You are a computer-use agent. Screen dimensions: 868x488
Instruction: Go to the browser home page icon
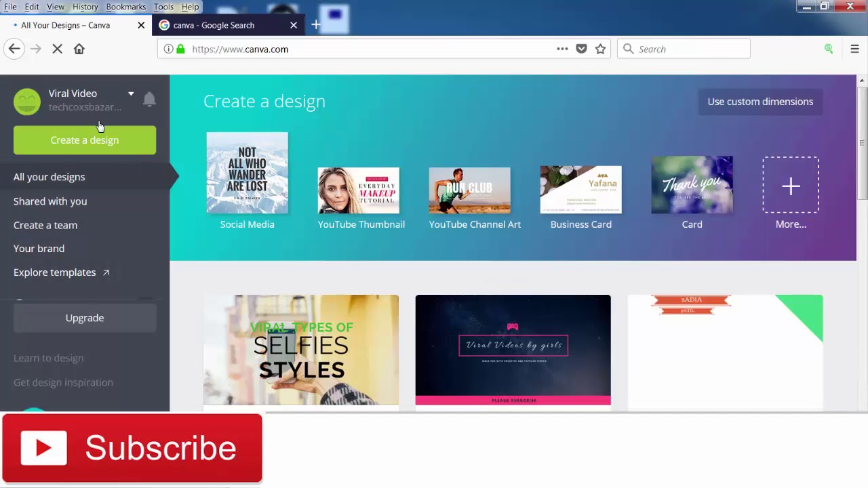pos(79,49)
